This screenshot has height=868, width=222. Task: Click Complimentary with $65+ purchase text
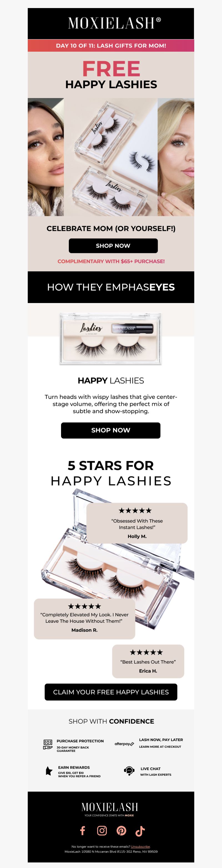pyautogui.click(x=111, y=261)
